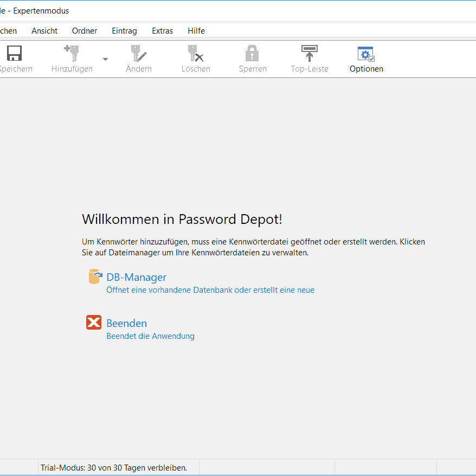Click the Trial-Modus status bar text
Viewport: 476px width, 476px height.
click(114, 468)
